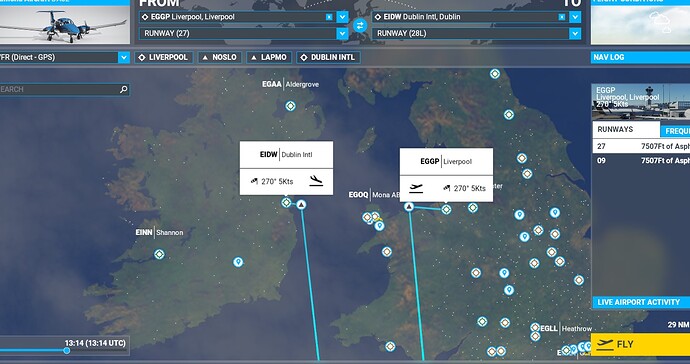Click the triangle waypoint marker west of Liverpool
The width and height of the screenshot is (690, 364).
[409, 206]
